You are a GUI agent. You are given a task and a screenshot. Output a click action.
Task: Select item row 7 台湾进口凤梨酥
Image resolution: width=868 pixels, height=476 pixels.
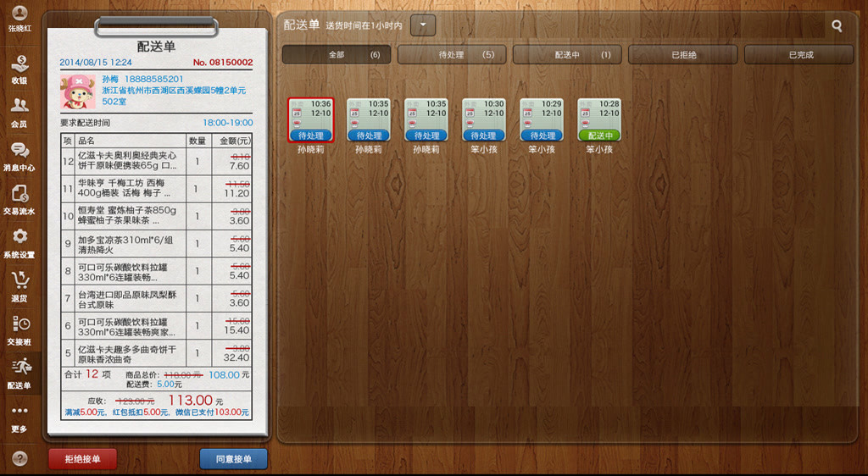tap(157, 298)
